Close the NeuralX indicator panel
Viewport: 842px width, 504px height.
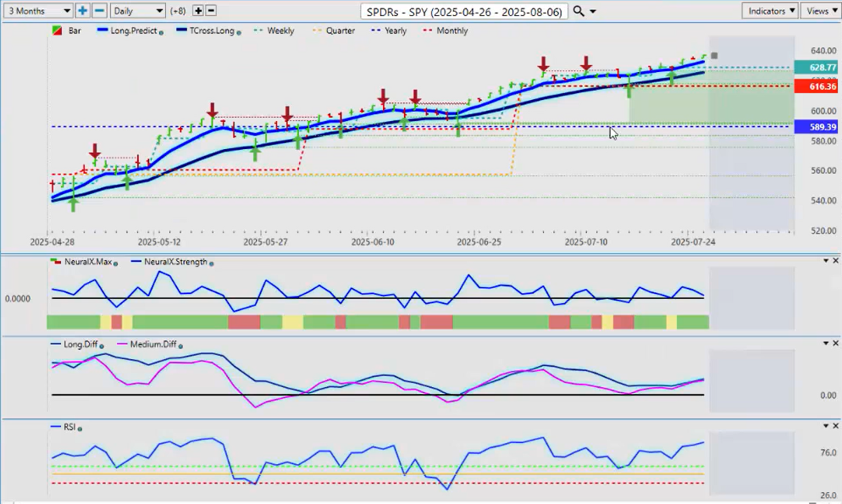tap(835, 261)
